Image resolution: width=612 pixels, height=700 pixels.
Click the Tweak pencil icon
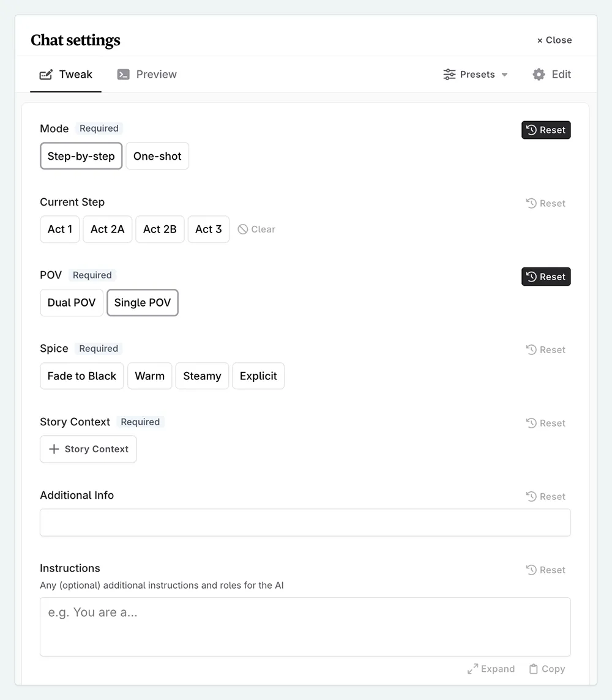pos(45,74)
